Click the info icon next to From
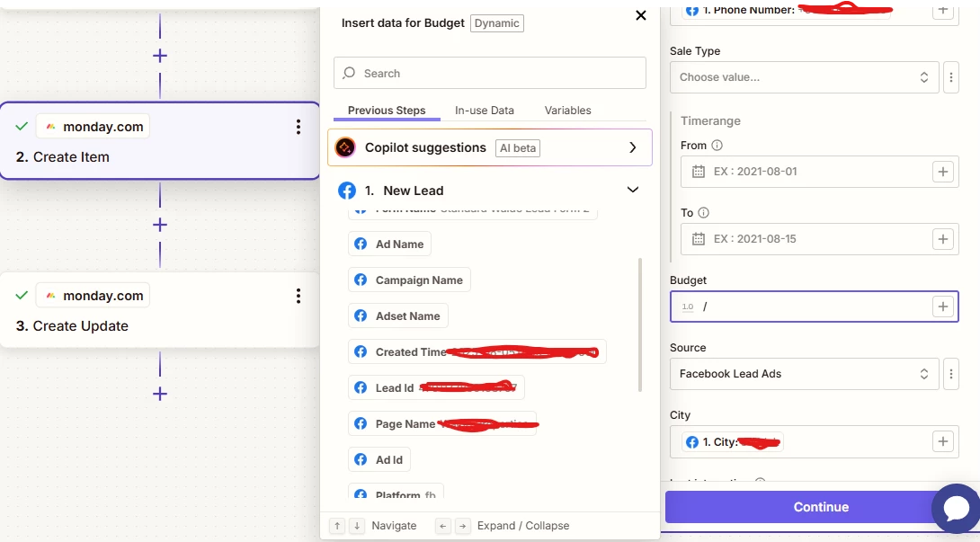Viewport: 980px width, 542px height. click(717, 145)
